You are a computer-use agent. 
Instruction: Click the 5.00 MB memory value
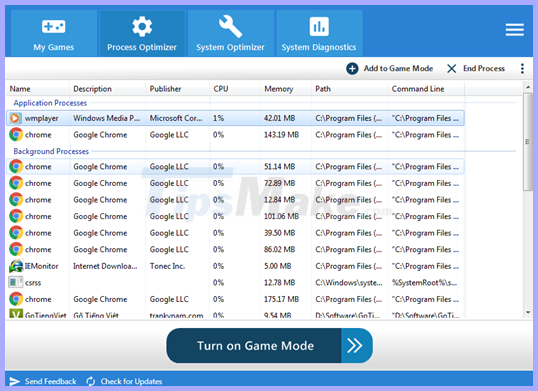coord(278,266)
